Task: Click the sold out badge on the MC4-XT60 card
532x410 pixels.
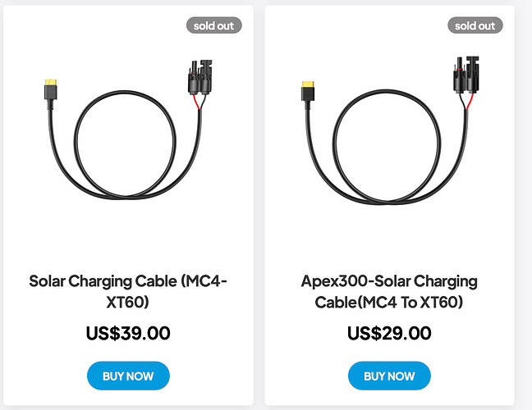Action: [x=213, y=25]
